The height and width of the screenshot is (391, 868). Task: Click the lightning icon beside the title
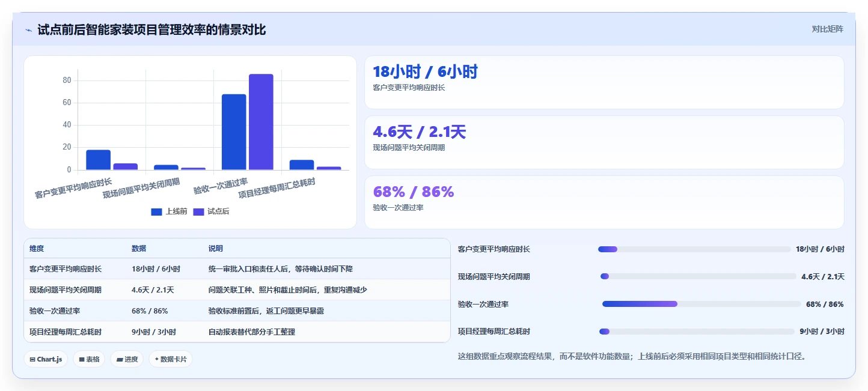tap(28, 30)
